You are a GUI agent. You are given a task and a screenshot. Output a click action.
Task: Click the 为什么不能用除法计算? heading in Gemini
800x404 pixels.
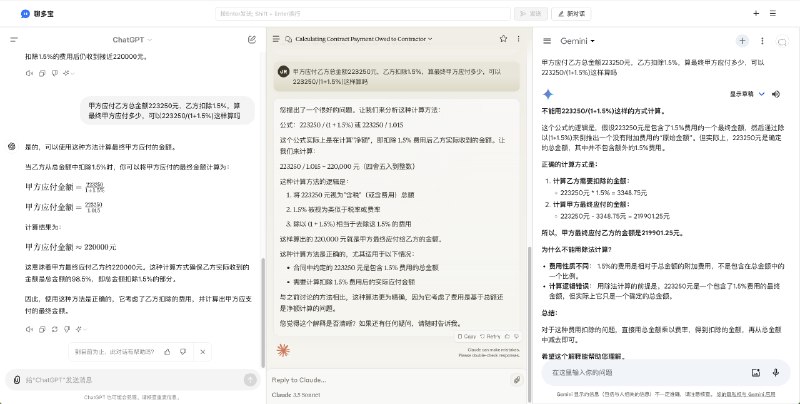pos(577,249)
